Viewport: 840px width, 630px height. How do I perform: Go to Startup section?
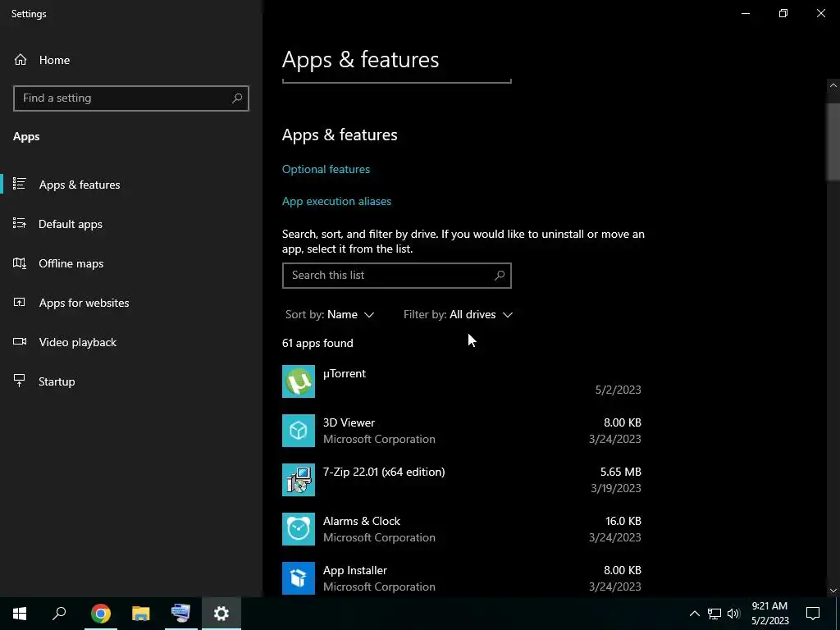[57, 381]
